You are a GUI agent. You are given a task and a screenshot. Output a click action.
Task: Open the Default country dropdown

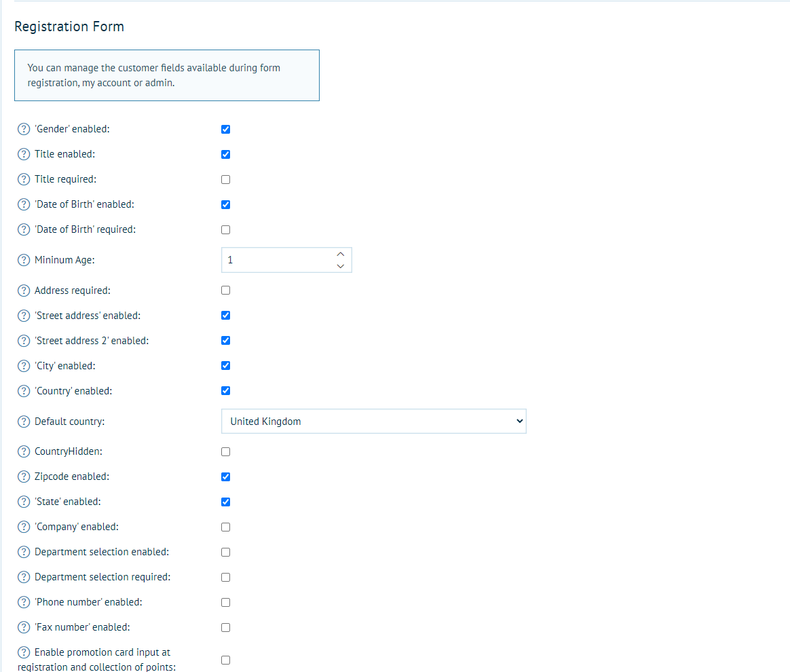(373, 422)
